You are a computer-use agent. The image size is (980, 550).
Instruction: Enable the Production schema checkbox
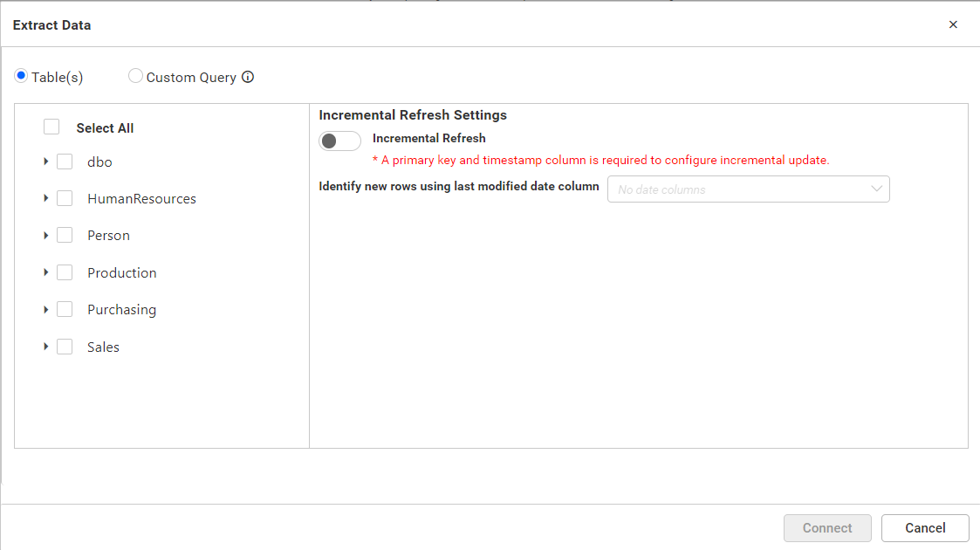tap(65, 272)
